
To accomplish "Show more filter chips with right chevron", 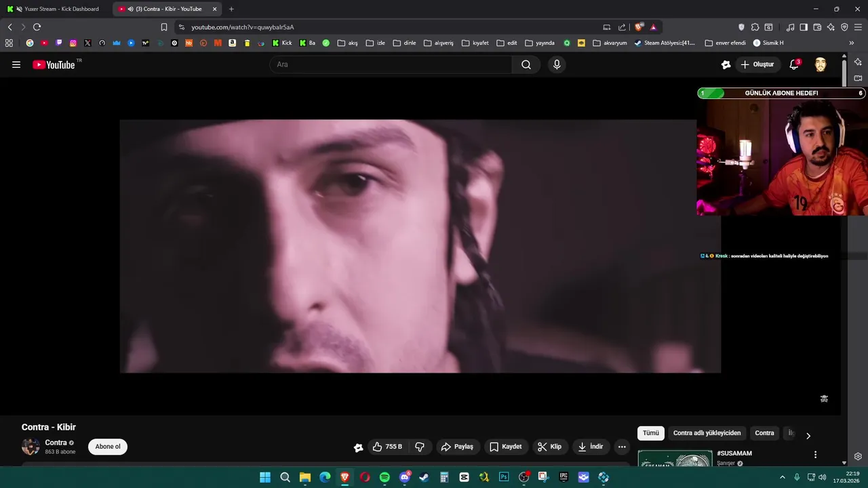I will (x=808, y=436).
